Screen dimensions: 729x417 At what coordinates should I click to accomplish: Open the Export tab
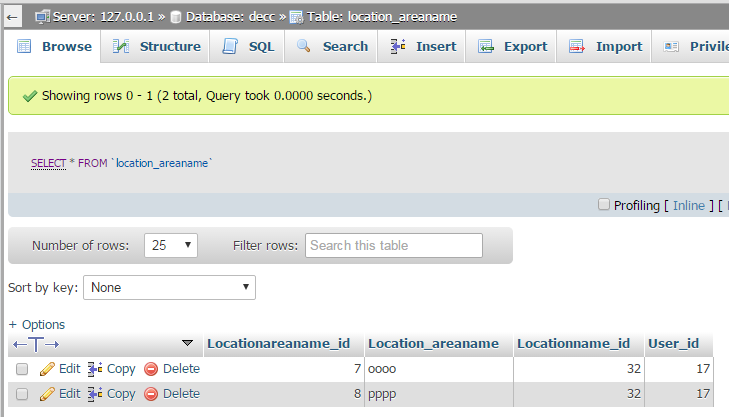[511, 46]
